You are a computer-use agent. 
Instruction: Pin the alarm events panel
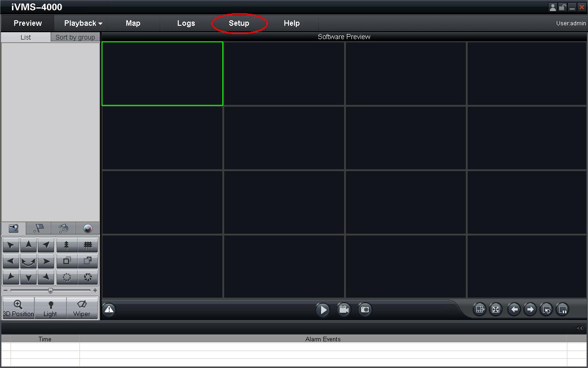[x=580, y=328]
